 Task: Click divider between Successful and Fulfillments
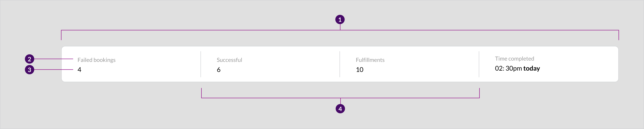[x=339, y=64]
